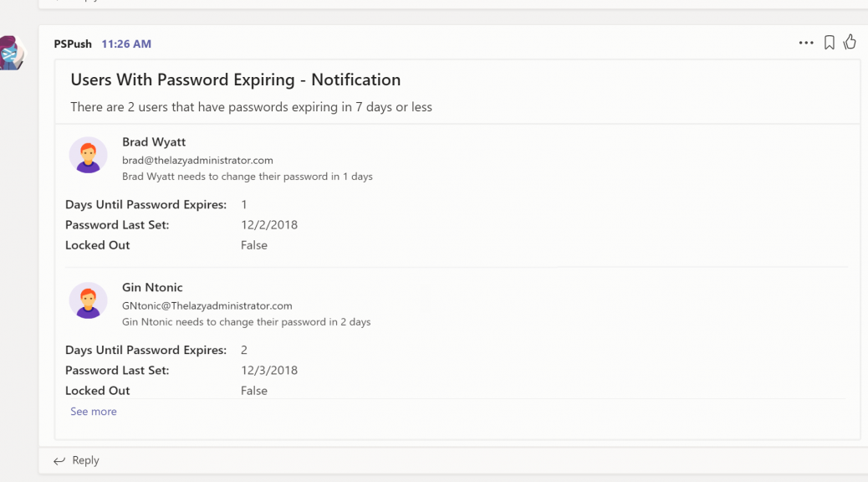Click Gin Ntonic's Days Until Password Expires label
Viewport: 868px width, 482px height.
coord(146,350)
